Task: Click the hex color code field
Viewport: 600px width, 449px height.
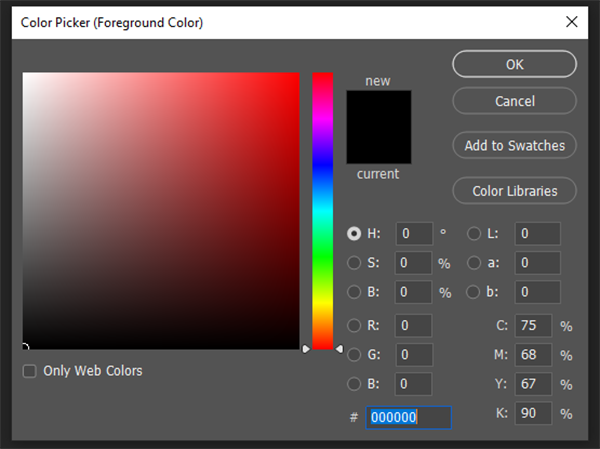Action: (x=409, y=417)
